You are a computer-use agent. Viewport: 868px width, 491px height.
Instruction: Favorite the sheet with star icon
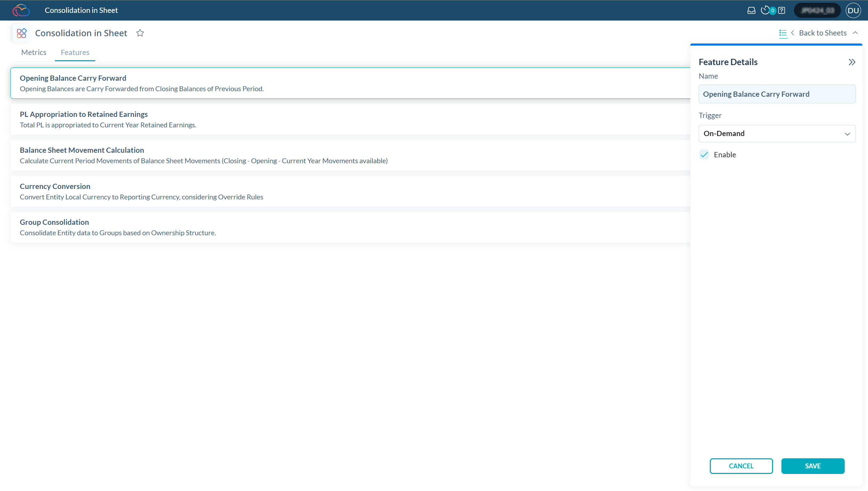pyautogui.click(x=140, y=33)
